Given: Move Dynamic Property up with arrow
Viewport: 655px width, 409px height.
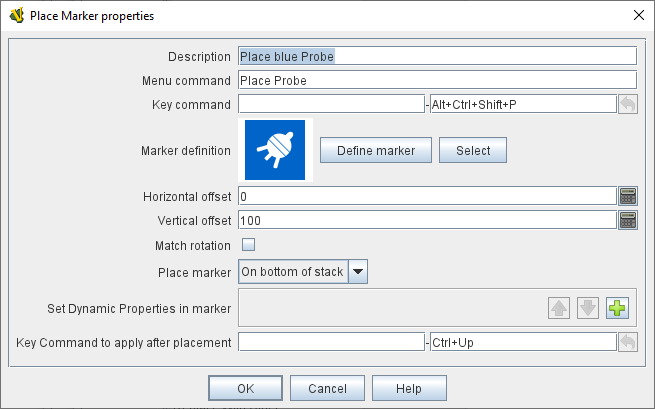Looking at the screenshot, I should (559, 308).
